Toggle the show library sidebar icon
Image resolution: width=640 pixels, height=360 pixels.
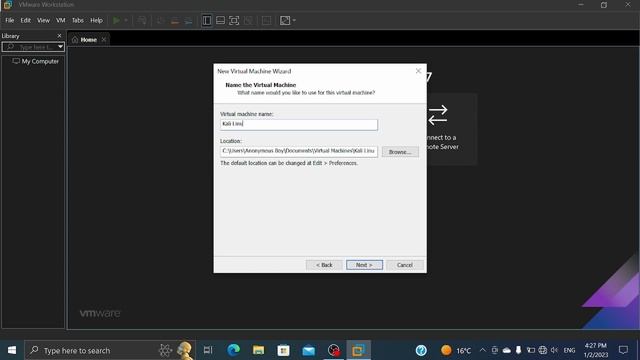[207, 20]
